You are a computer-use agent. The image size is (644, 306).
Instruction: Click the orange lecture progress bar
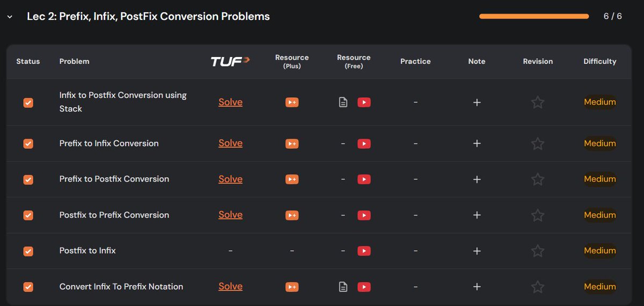click(x=534, y=17)
